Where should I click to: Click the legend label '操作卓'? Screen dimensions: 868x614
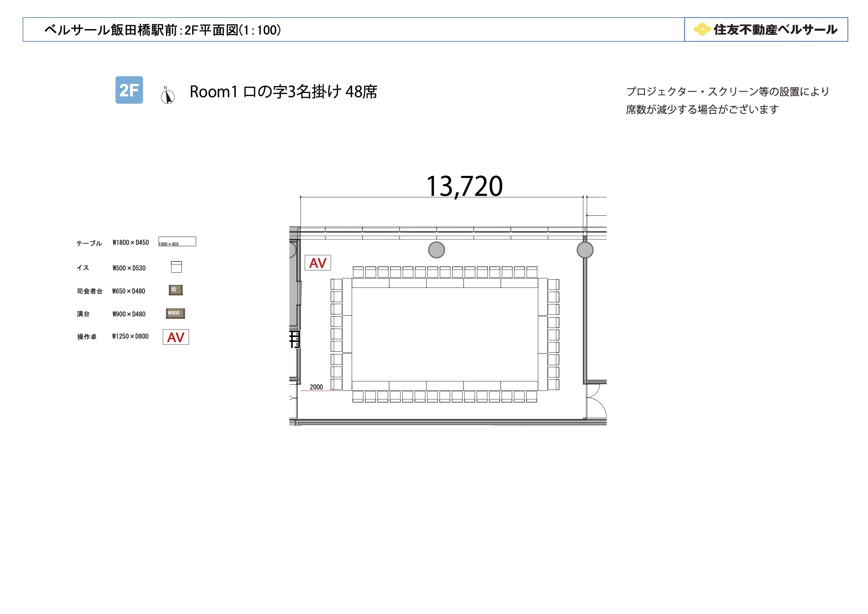[87, 337]
